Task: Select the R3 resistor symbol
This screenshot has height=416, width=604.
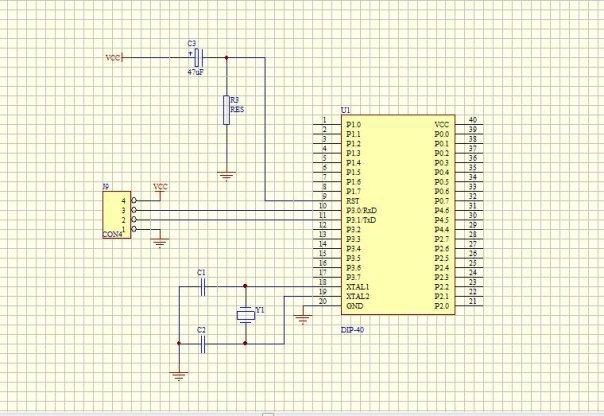Action: [x=226, y=110]
